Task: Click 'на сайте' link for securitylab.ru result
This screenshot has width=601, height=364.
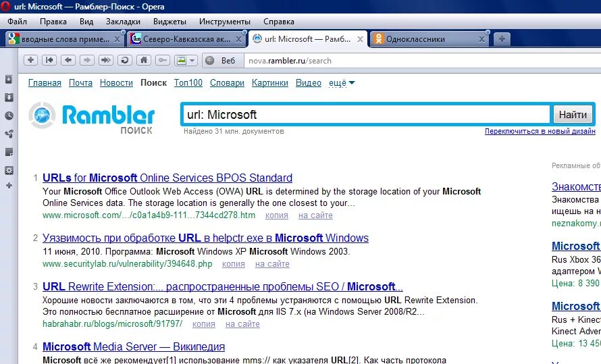Action: tap(272, 264)
